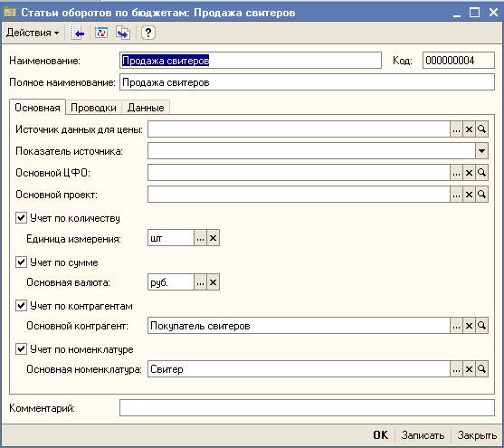The image size is (504, 448).
Task: Click the Код field showing 000000004
Action: coord(459,61)
